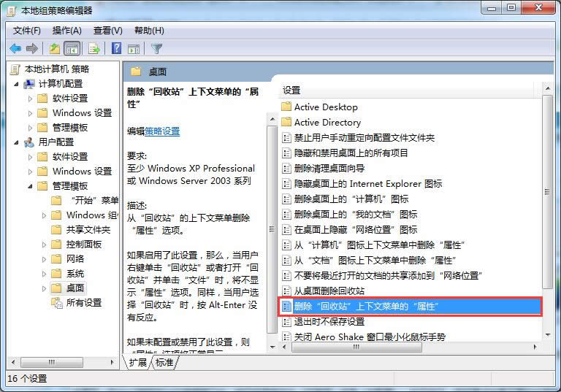Click the 所有设置 node icon
The height and width of the screenshot is (392, 561).
(x=56, y=303)
